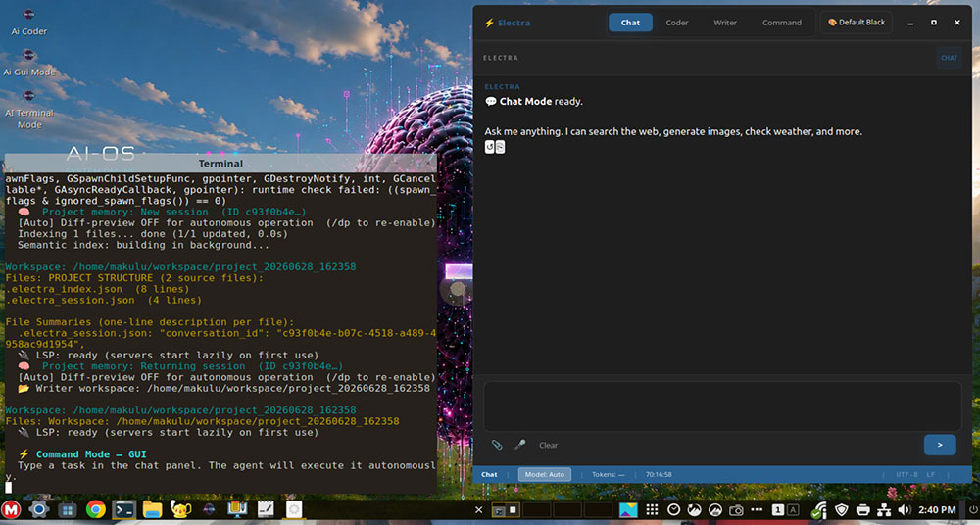Click the Chat label in Electra status bar

[x=489, y=474]
